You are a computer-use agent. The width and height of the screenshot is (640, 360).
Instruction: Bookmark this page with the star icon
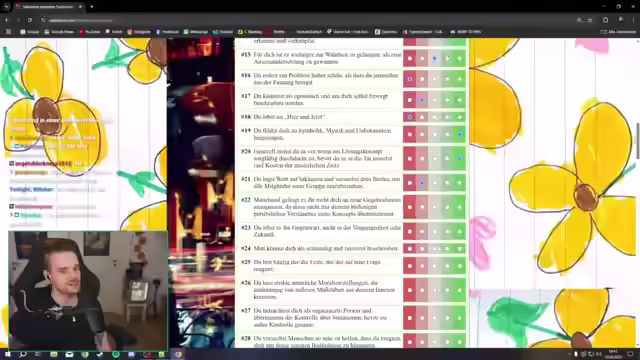coord(590,20)
